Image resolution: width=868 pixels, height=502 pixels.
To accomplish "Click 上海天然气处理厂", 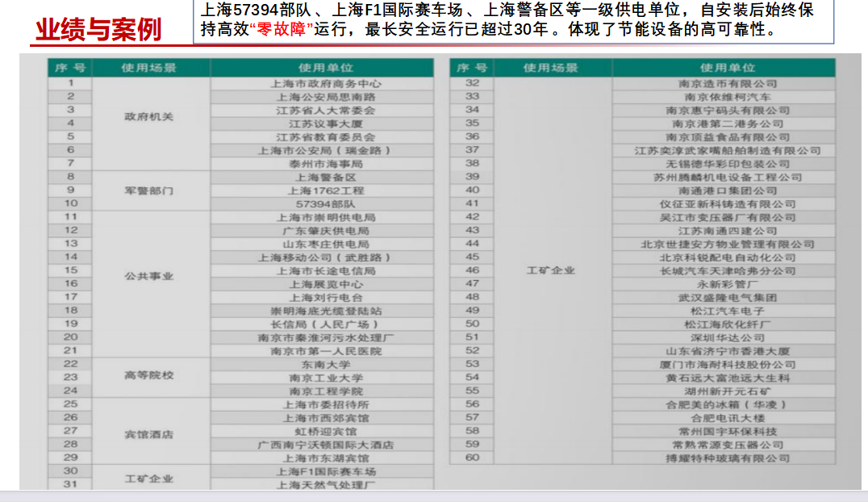I will [326, 485].
